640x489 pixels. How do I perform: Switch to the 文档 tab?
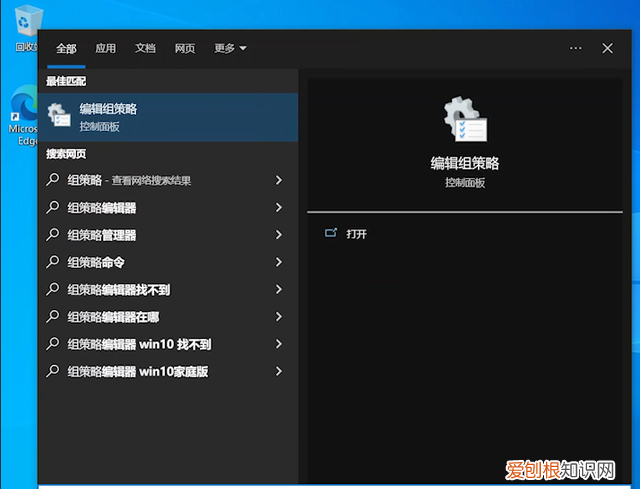pyautogui.click(x=145, y=48)
